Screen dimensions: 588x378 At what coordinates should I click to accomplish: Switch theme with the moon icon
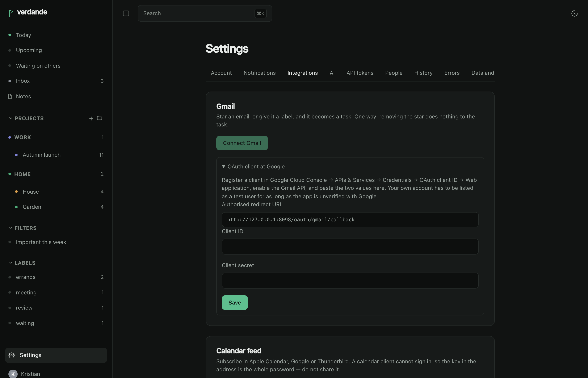(x=574, y=13)
